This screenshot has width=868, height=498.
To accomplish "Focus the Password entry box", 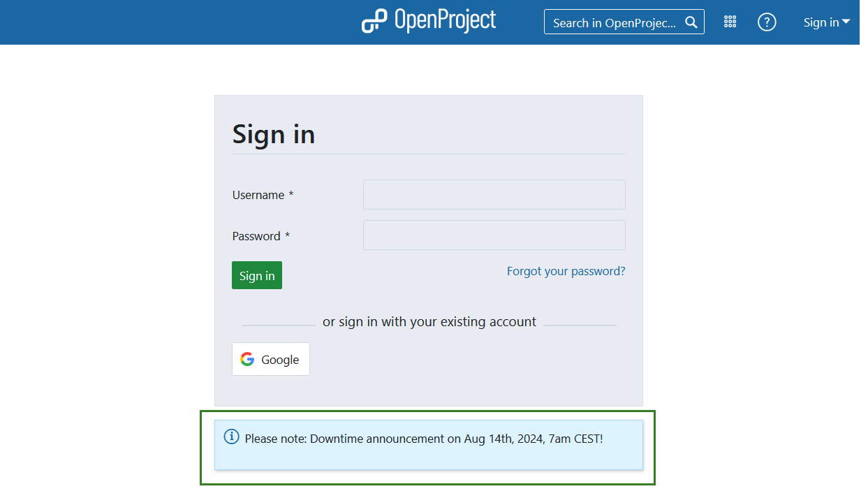I will pos(494,235).
